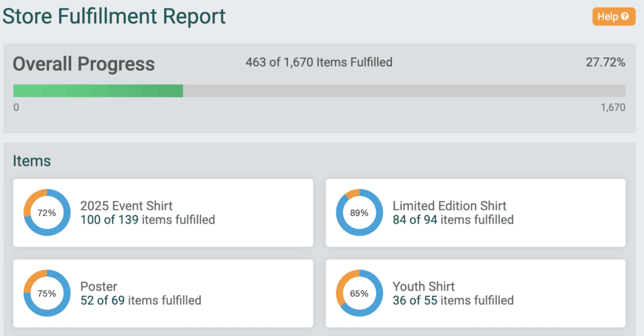Screen dimensions: 644x336
Task: Click the Limited Edition Shirt 89% donut
Action: (359, 212)
